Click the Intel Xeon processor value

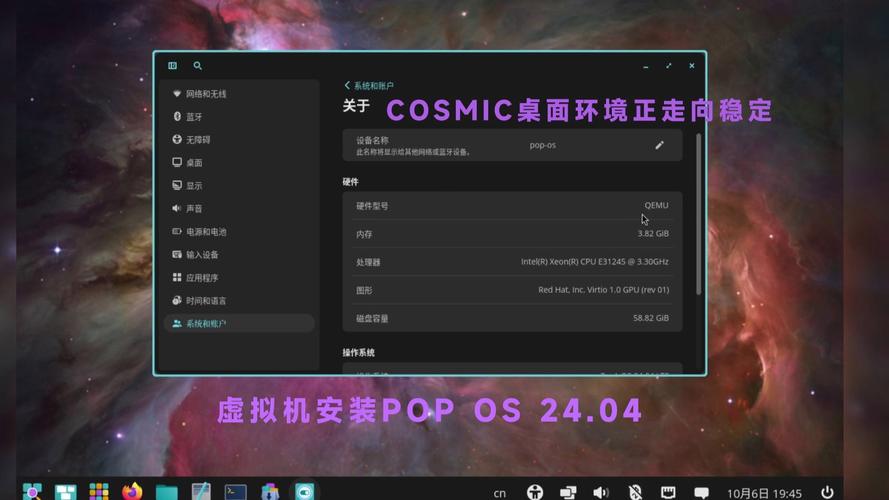tap(595, 262)
